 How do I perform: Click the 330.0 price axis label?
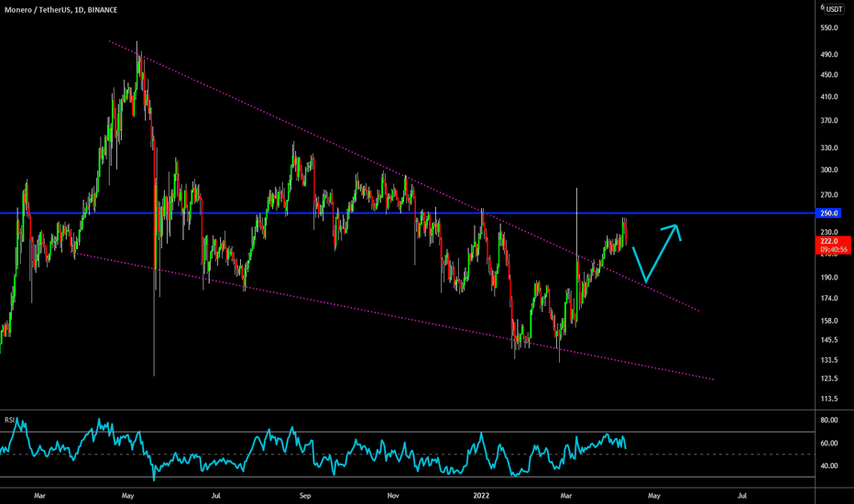(829, 148)
